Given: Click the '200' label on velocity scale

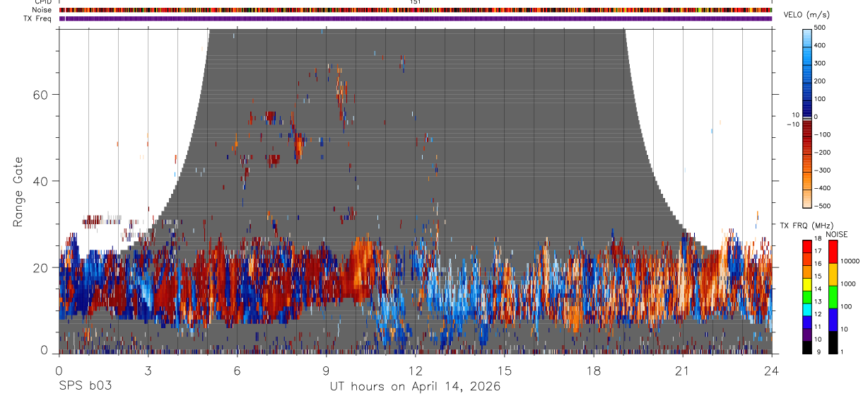Looking at the screenshot, I should tap(820, 81).
